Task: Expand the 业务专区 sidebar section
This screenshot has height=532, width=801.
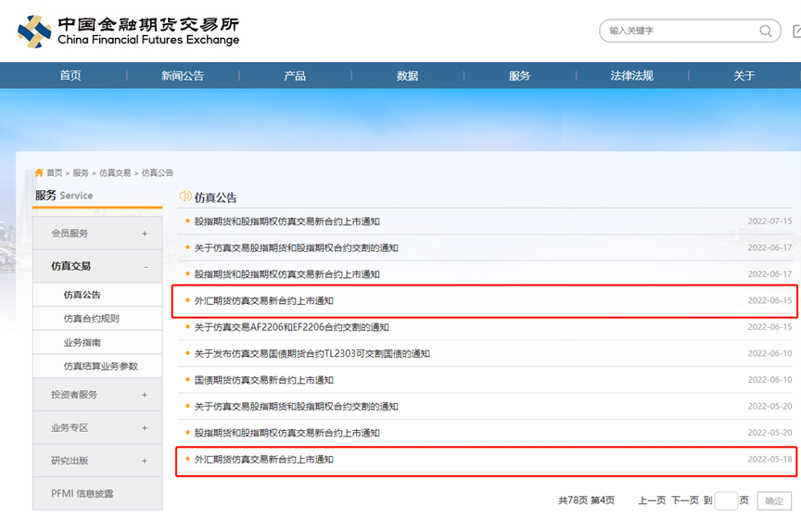Action: 145,428
